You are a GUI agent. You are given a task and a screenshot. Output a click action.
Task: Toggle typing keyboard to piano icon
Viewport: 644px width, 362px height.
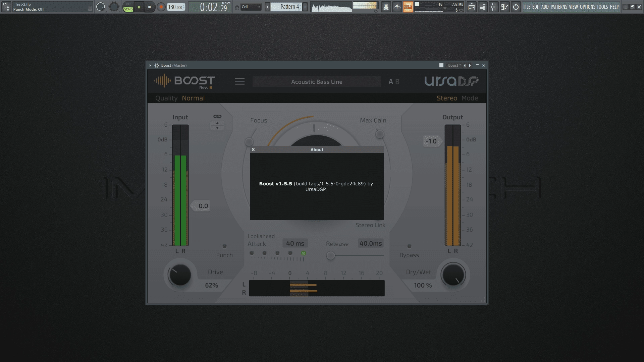coord(408,7)
